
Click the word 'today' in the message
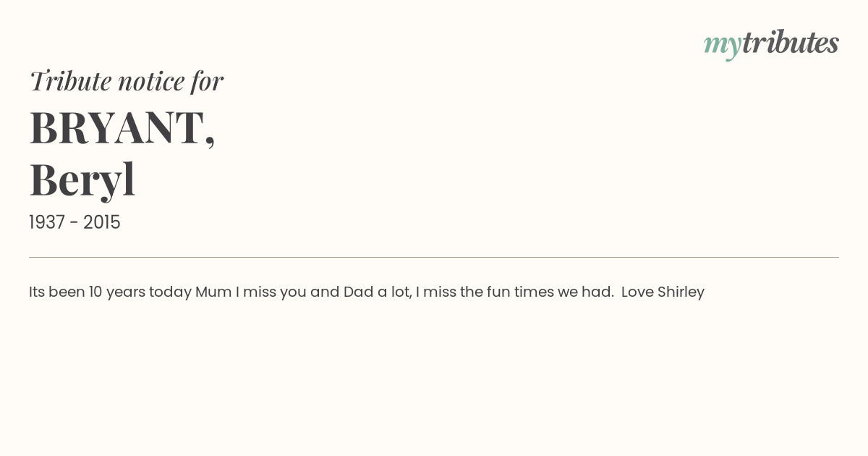170,292
